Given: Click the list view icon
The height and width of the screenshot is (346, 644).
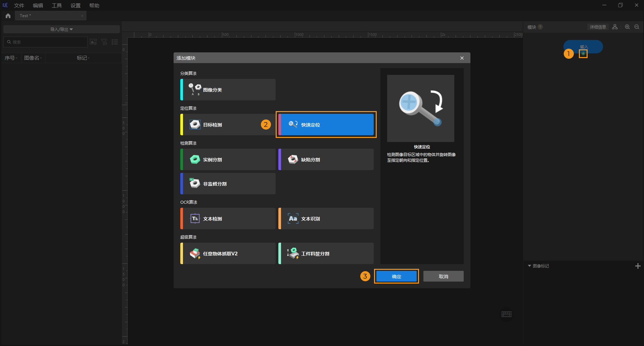Looking at the screenshot, I should click(115, 42).
